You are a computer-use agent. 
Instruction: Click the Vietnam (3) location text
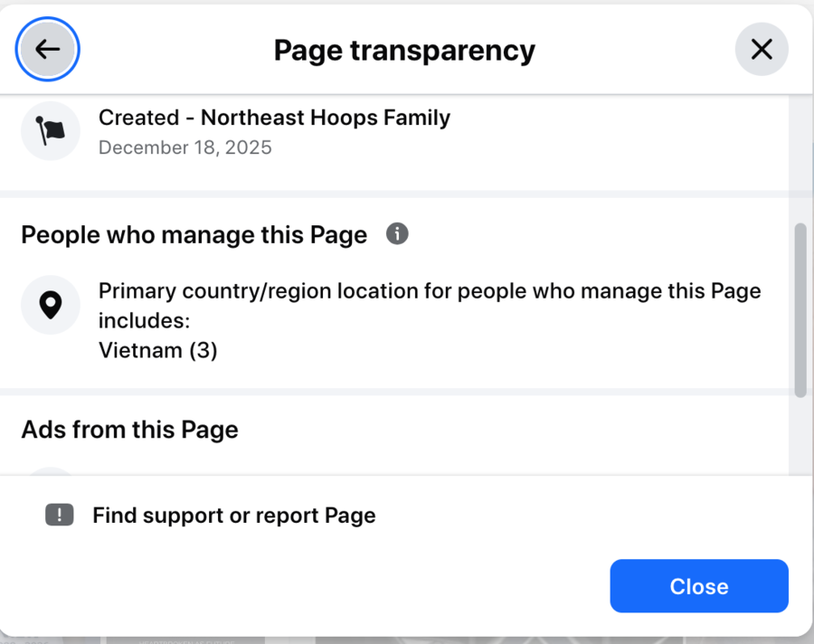157,350
